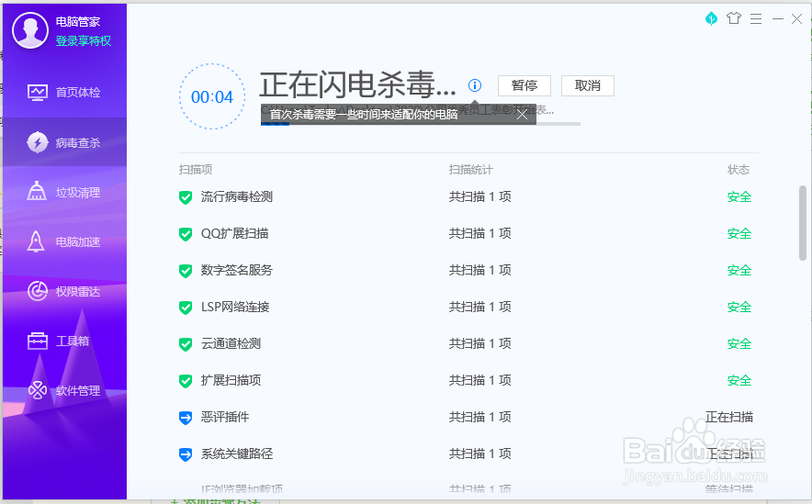812x504 pixels.
Task: Dismiss the 首次杀毒 tooltip with X
Action: [522, 115]
